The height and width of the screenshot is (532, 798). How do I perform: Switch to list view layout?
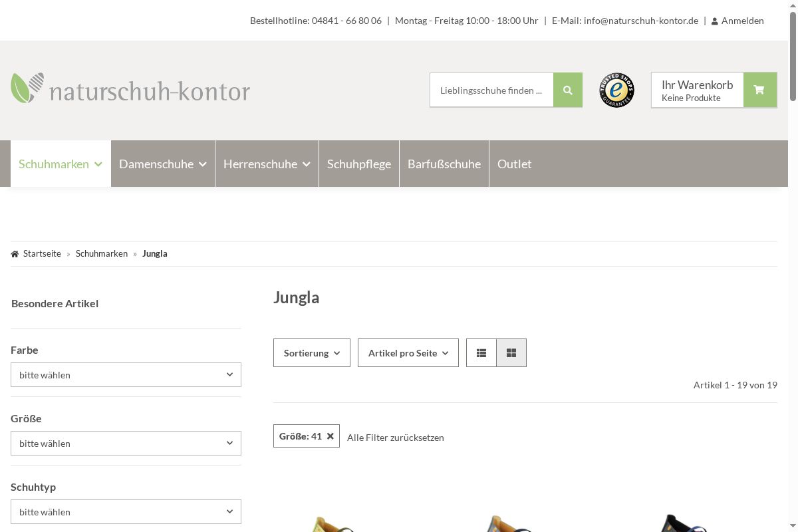(481, 353)
